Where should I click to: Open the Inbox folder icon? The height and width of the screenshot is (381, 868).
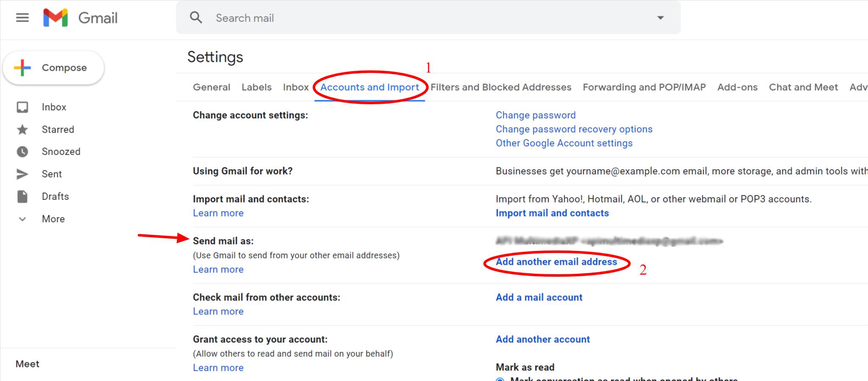22,107
